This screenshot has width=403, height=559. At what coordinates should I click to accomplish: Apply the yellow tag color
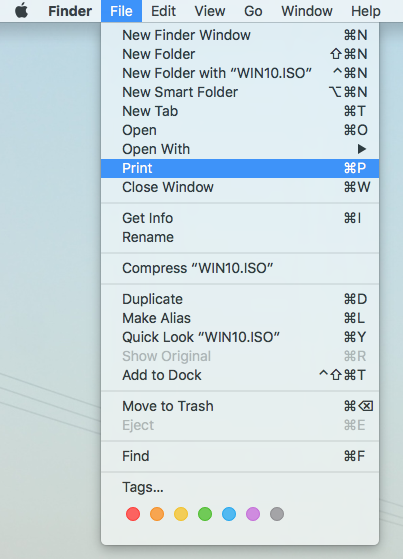point(181,514)
